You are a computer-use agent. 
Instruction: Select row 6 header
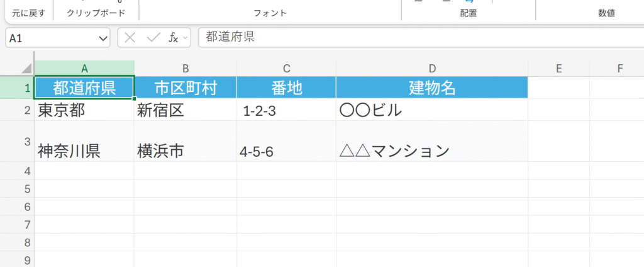coord(17,207)
